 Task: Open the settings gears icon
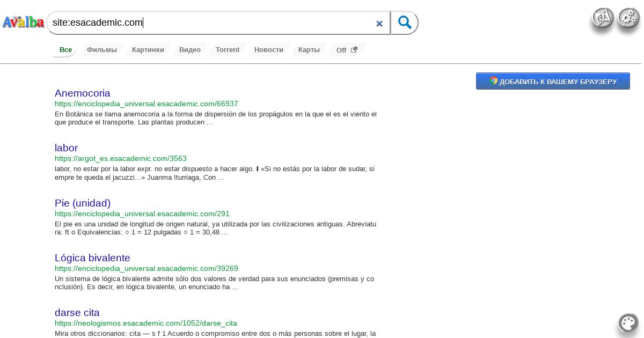pos(629,18)
